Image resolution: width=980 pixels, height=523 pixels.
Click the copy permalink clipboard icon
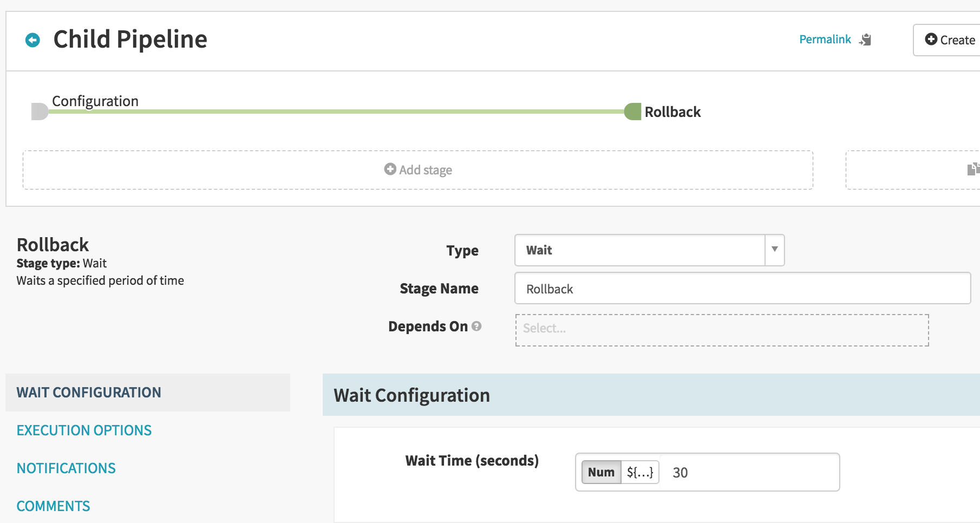[x=865, y=40]
